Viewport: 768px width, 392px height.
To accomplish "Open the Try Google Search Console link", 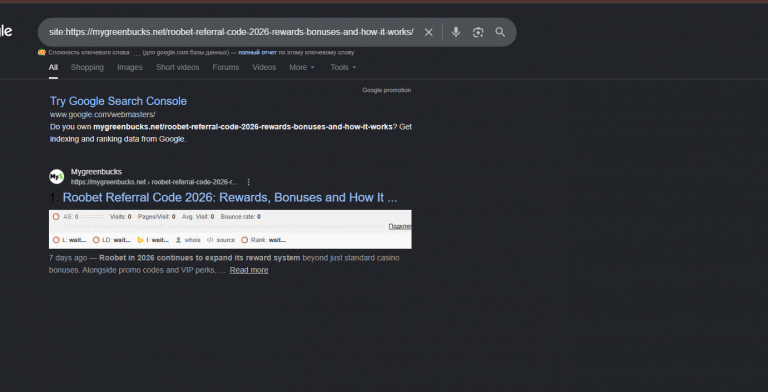I will click(x=118, y=101).
